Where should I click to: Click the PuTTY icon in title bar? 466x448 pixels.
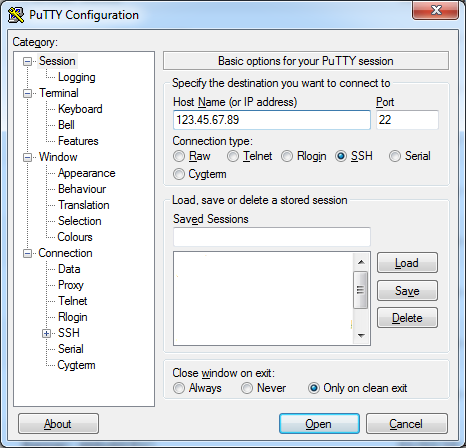[x=16, y=15]
